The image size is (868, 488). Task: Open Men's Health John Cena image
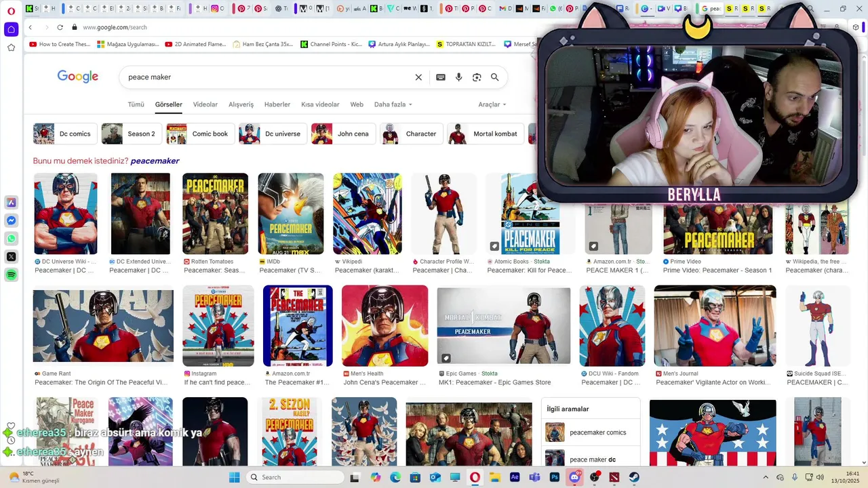[385, 326]
